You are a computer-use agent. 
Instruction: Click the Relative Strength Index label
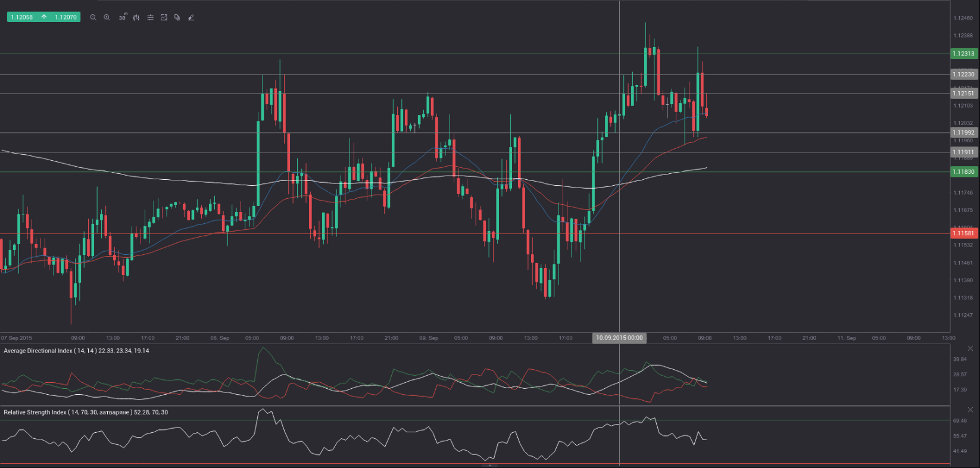click(86, 412)
